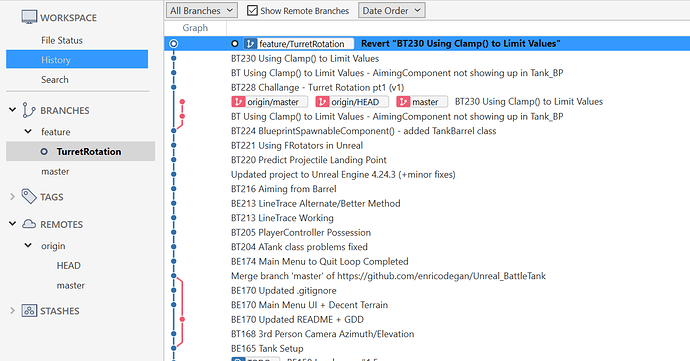690x361 pixels.
Task: Expand the STASHES section
Action: click(12, 311)
